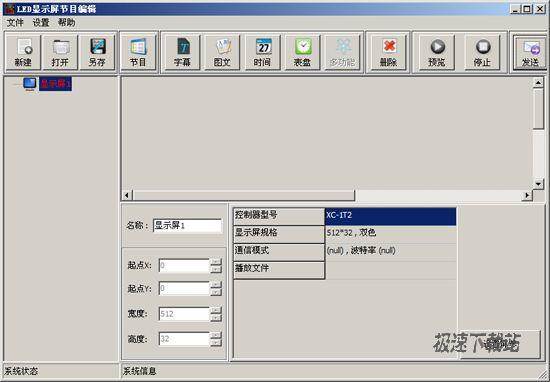Click horizontal scrollbar right arrow
This screenshot has height=382, width=550.
pyautogui.click(x=527, y=195)
